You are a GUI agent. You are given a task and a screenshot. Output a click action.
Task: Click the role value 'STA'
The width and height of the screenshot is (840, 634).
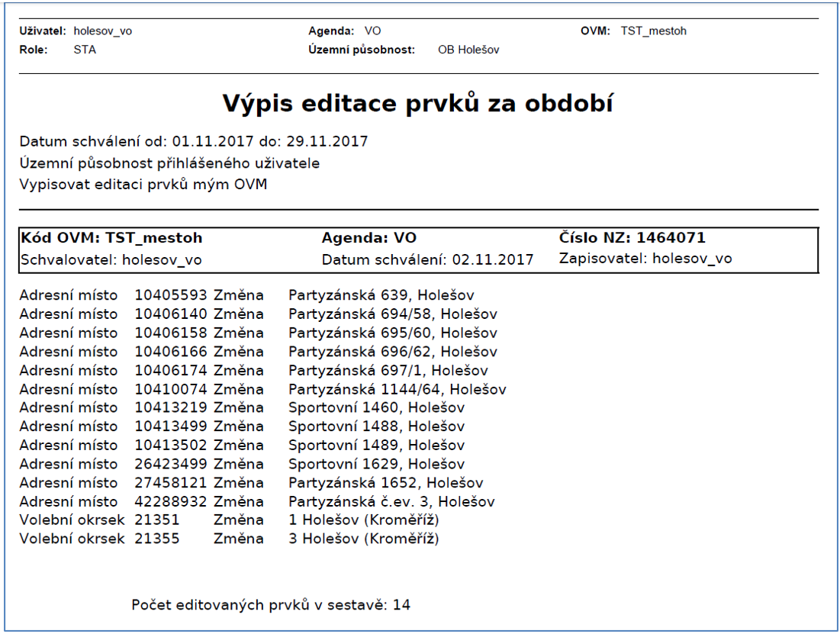85,50
